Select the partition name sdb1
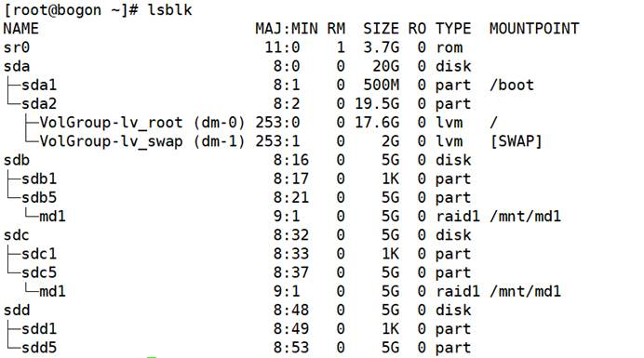644x358 pixels. pos(39,179)
